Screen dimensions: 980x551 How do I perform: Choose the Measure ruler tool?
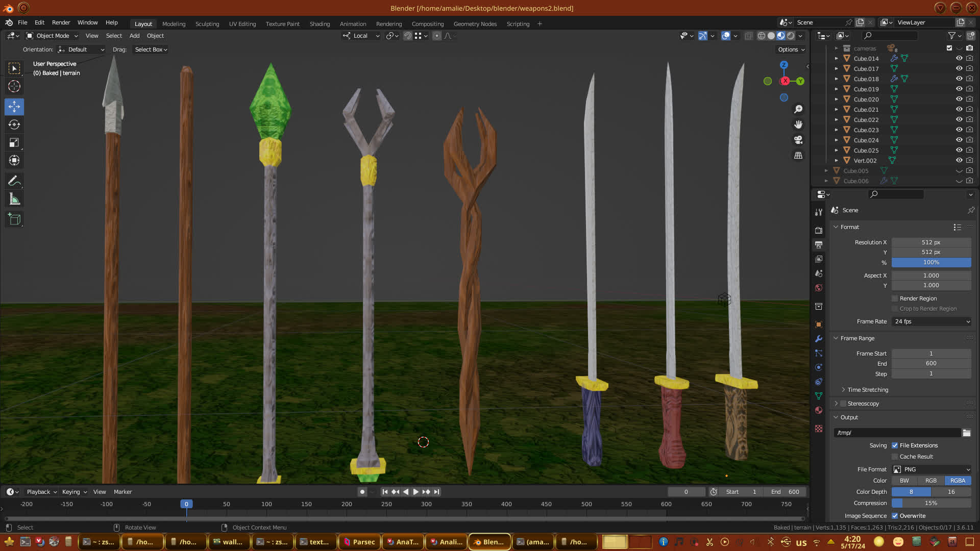14,199
